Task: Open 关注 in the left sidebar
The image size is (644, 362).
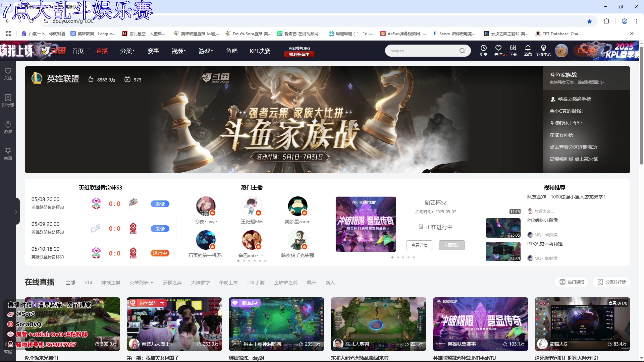Action: click(x=8, y=74)
